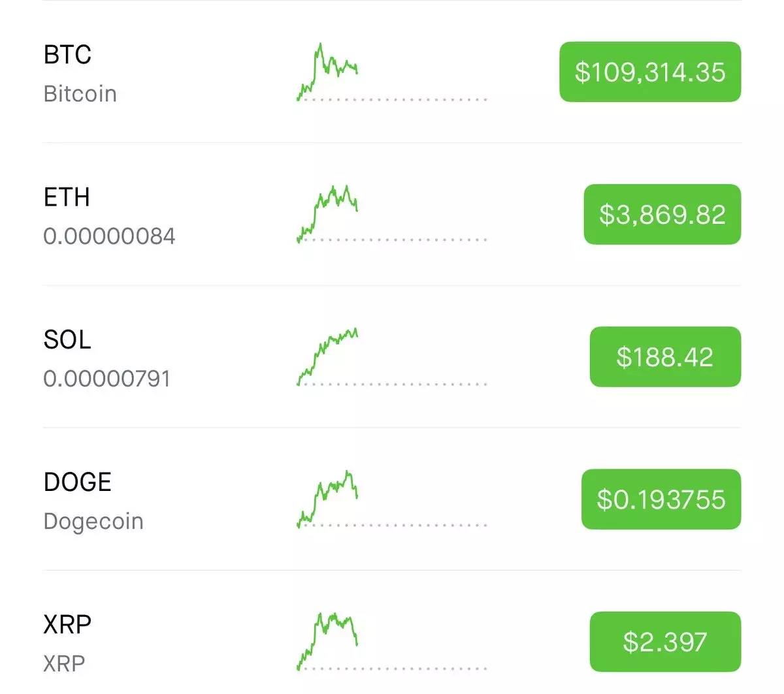This screenshot has height=694, width=784.
Task: Click the gray XRP subtitle text
Action: 64,663
